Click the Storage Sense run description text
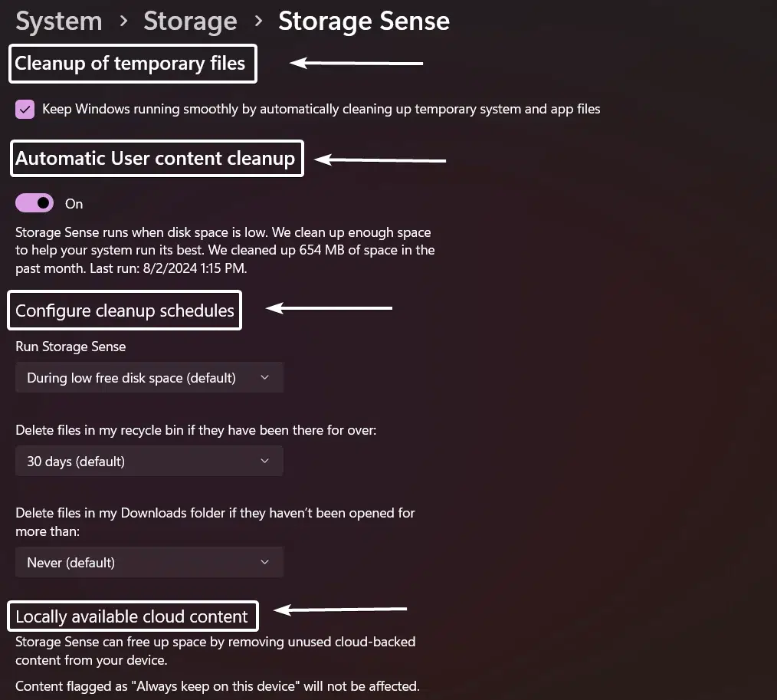 (225, 250)
